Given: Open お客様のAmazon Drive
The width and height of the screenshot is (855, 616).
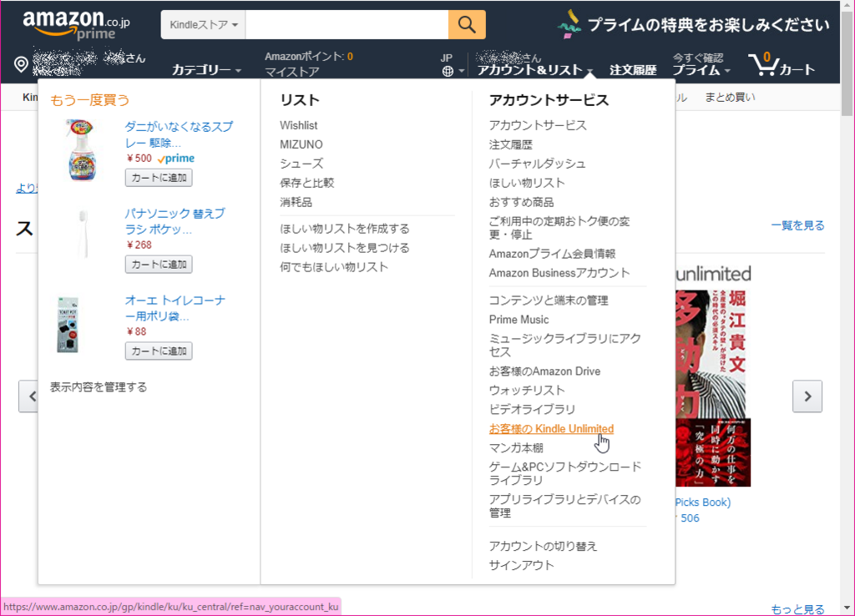Looking at the screenshot, I should [544, 371].
